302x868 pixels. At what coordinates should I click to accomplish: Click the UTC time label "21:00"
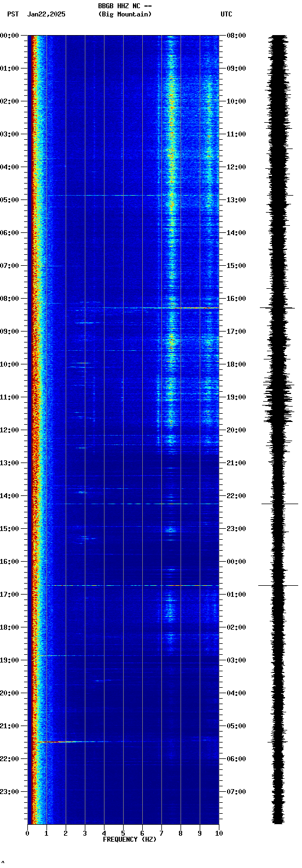236,463
